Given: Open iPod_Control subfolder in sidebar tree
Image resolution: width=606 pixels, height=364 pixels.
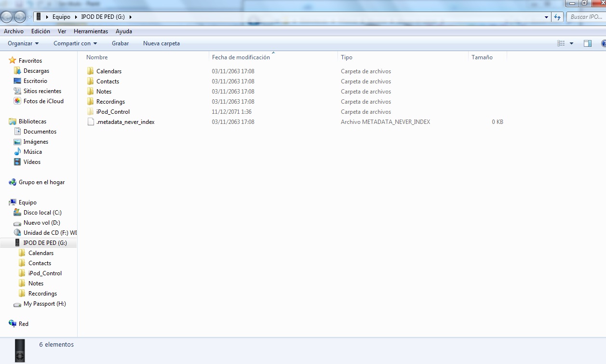Looking at the screenshot, I should pyautogui.click(x=45, y=273).
